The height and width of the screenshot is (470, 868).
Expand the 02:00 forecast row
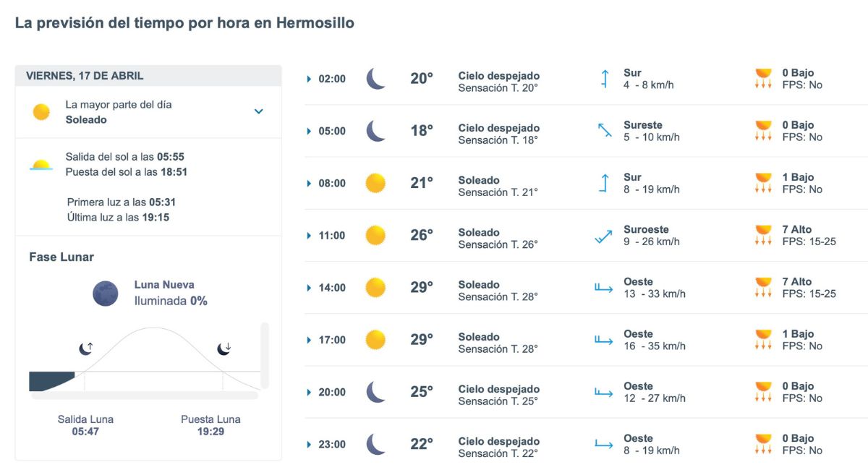pos(310,78)
